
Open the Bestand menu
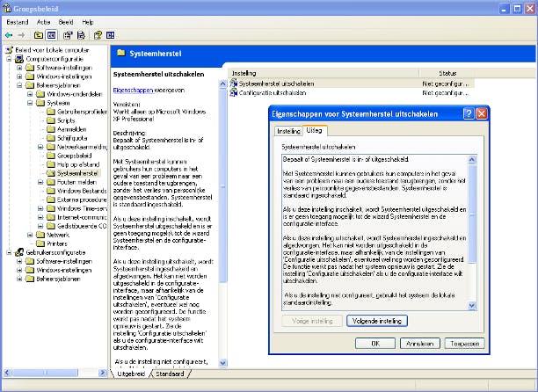[18, 22]
